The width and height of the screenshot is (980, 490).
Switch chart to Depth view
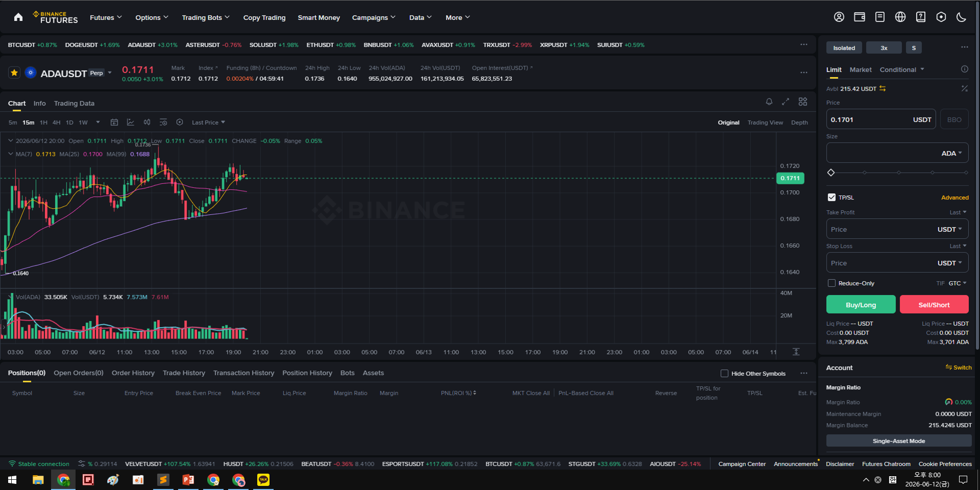coord(799,122)
